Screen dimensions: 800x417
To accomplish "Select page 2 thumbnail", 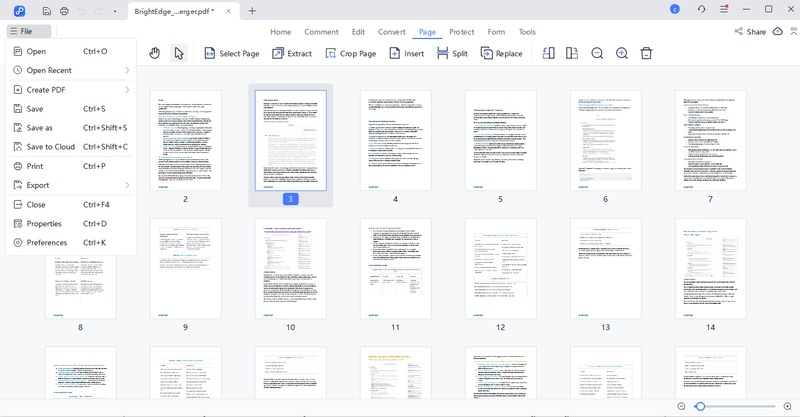I will point(186,140).
